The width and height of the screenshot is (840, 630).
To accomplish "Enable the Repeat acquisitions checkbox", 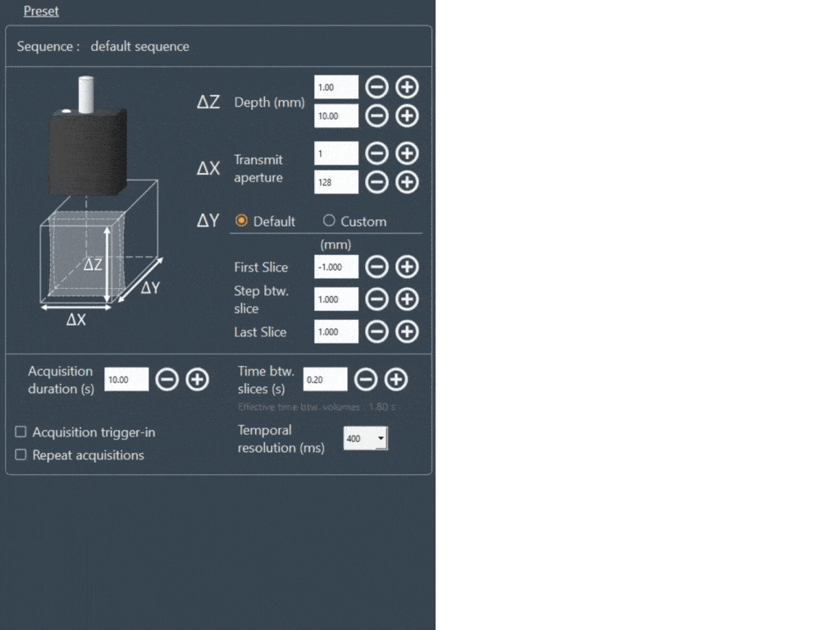I will point(21,455).
